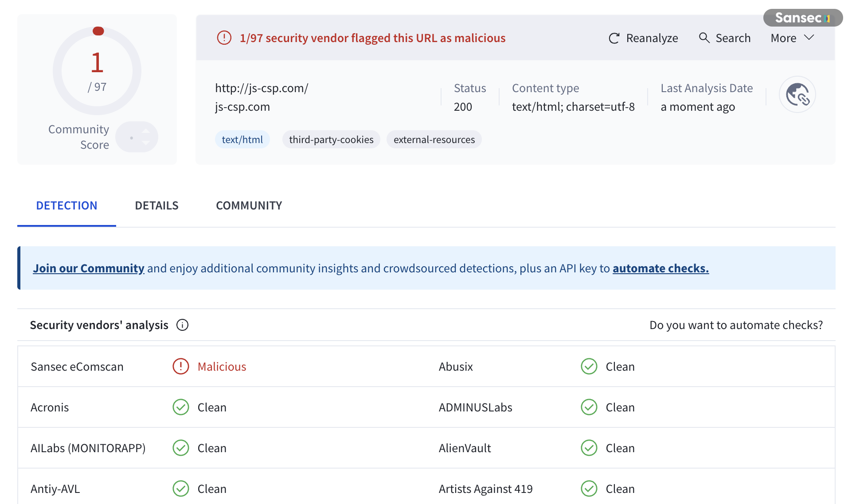Select the third-party-cookies tag chip
This screenshot has width=852, height=504.
click(x=331, y=139)
